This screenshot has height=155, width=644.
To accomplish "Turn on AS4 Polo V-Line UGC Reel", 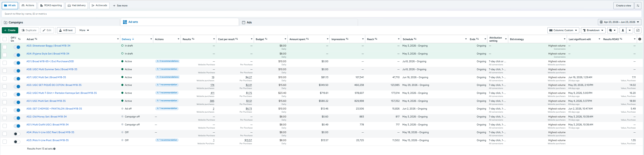I will [x=17, y=134].
